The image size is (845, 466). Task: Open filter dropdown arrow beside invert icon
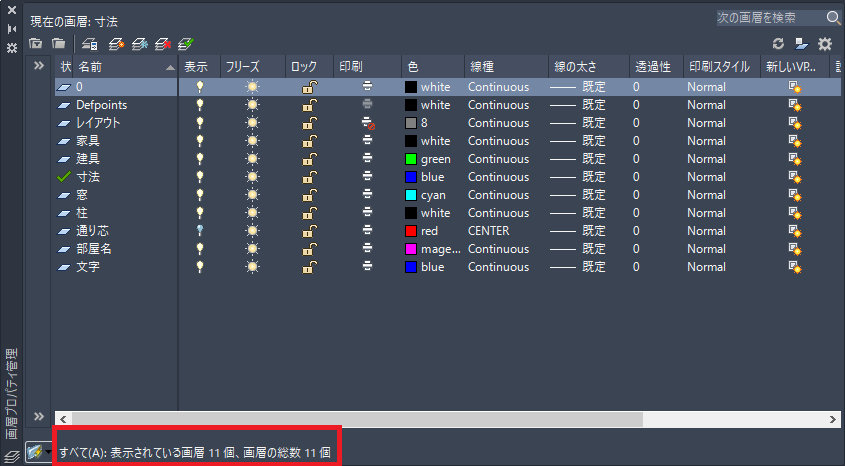tap(49, 452)
